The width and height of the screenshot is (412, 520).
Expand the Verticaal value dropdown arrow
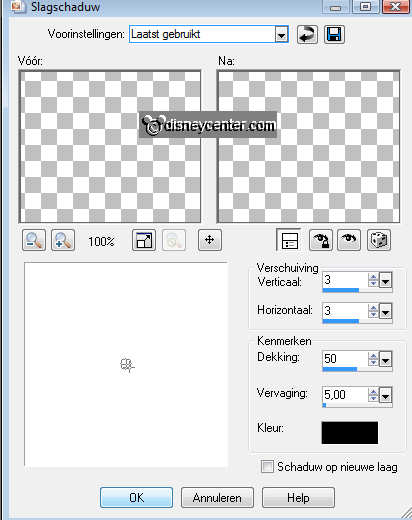coord(385,281)
